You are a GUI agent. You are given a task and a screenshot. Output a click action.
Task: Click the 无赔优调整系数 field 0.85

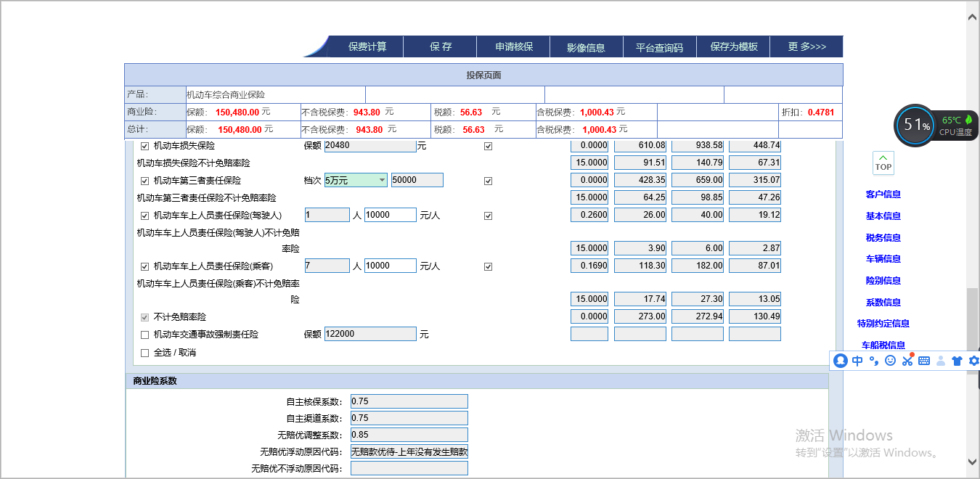[409, 435]
